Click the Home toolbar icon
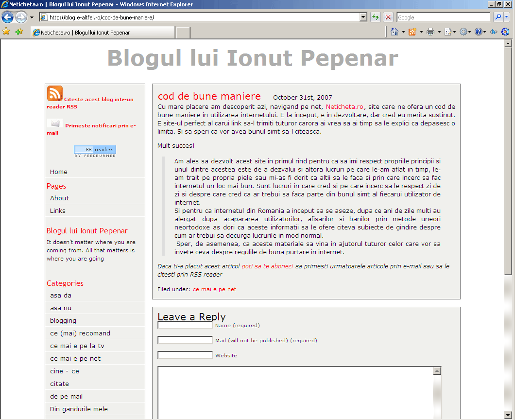 pos(395,32)
